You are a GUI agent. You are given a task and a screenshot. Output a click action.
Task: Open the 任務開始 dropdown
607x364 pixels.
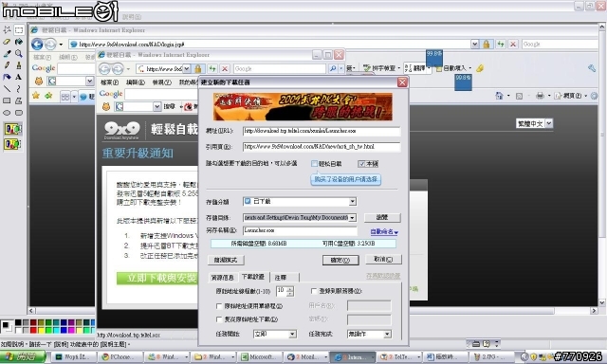[293, 334]
